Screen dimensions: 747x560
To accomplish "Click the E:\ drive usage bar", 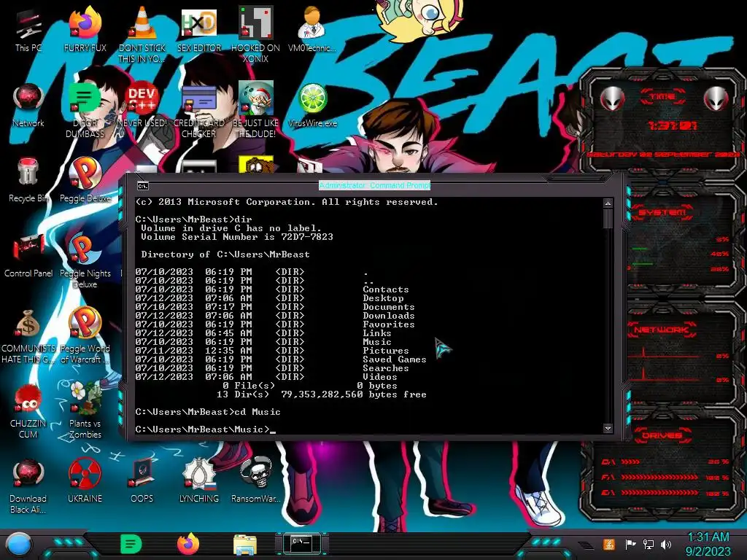I will click(665, 493).
